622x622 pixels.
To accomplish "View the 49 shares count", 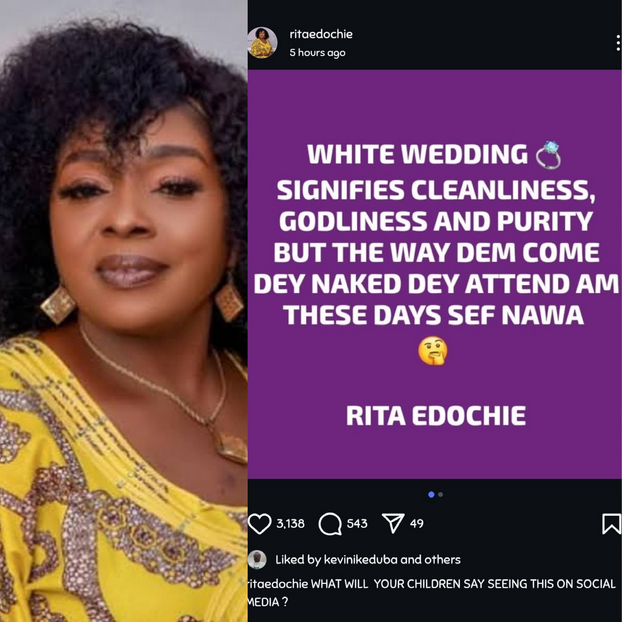I will click(417, 523).
